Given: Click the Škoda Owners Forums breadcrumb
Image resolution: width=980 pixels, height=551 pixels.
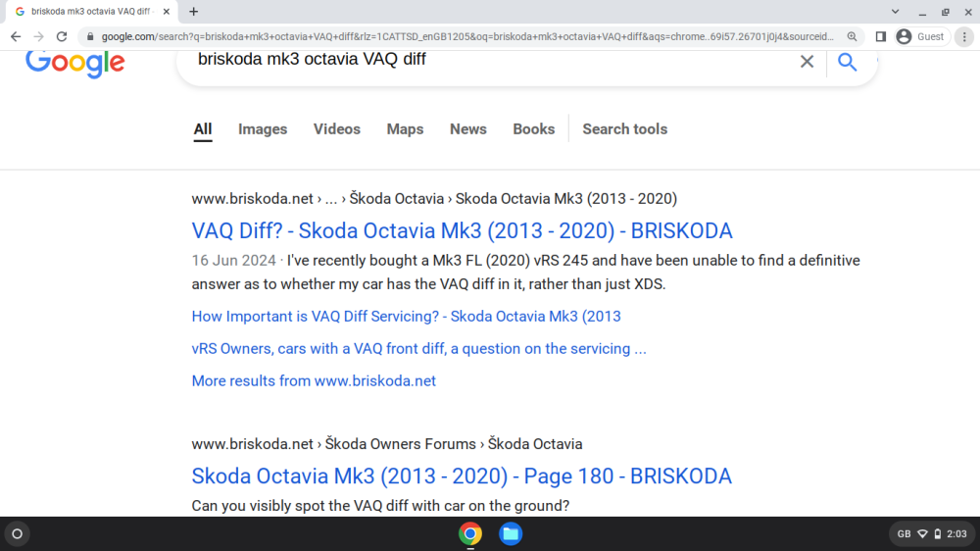Looking at the screenshot, I should pyautogui.click(x=400, y=444).
